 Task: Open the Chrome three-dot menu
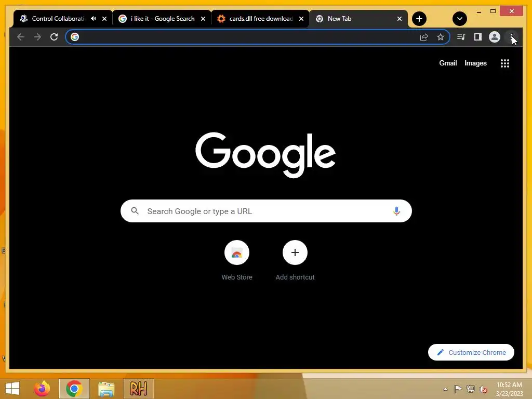(x=511, y=37)
